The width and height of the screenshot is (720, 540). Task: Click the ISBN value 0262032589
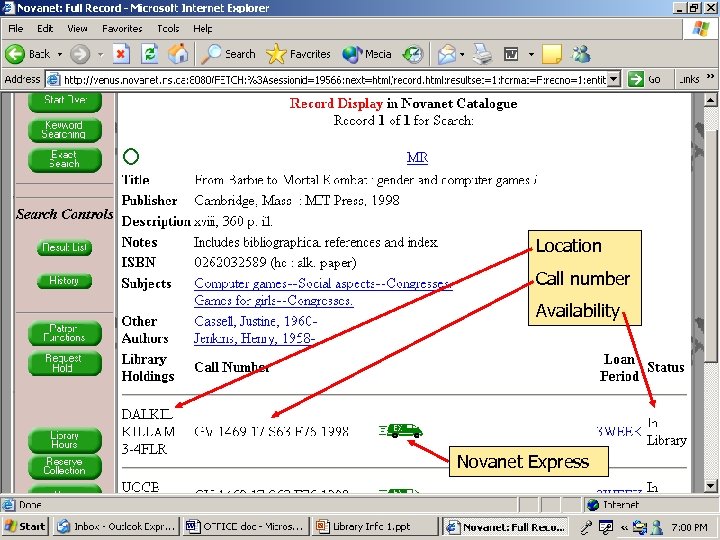click(230, 263)
